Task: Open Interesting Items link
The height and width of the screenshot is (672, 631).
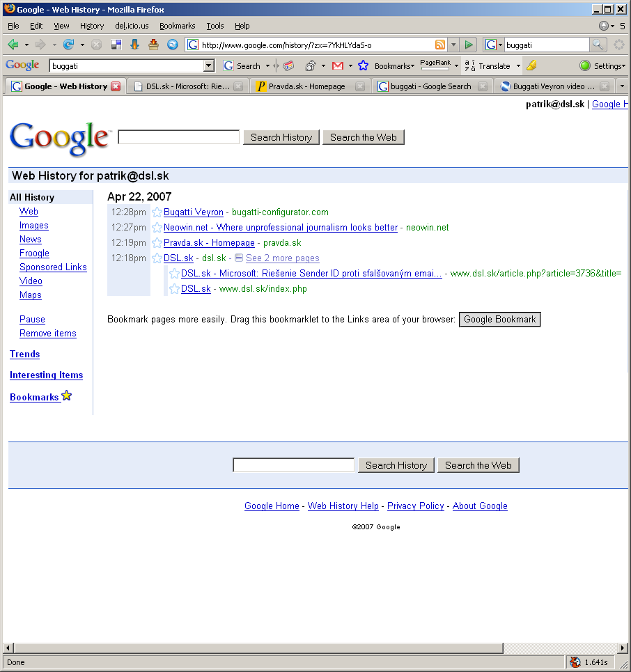Action: coord(46,375)
